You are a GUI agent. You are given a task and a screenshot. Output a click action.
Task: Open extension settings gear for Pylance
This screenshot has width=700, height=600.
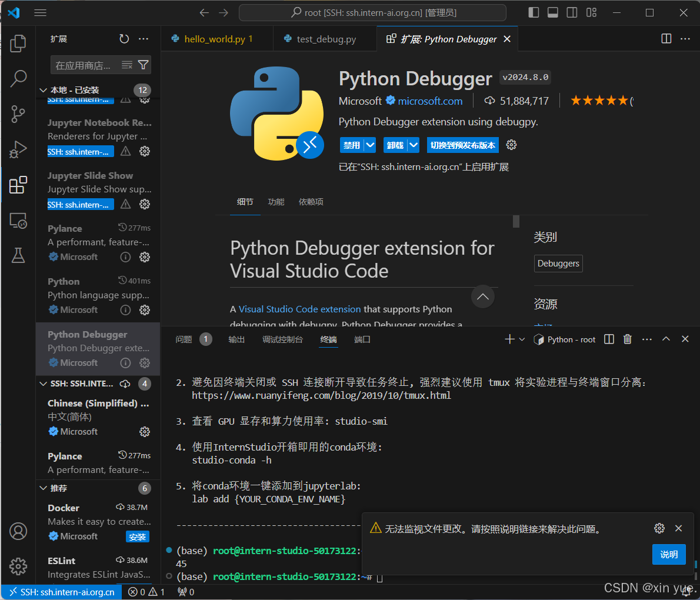click(145, 257)
